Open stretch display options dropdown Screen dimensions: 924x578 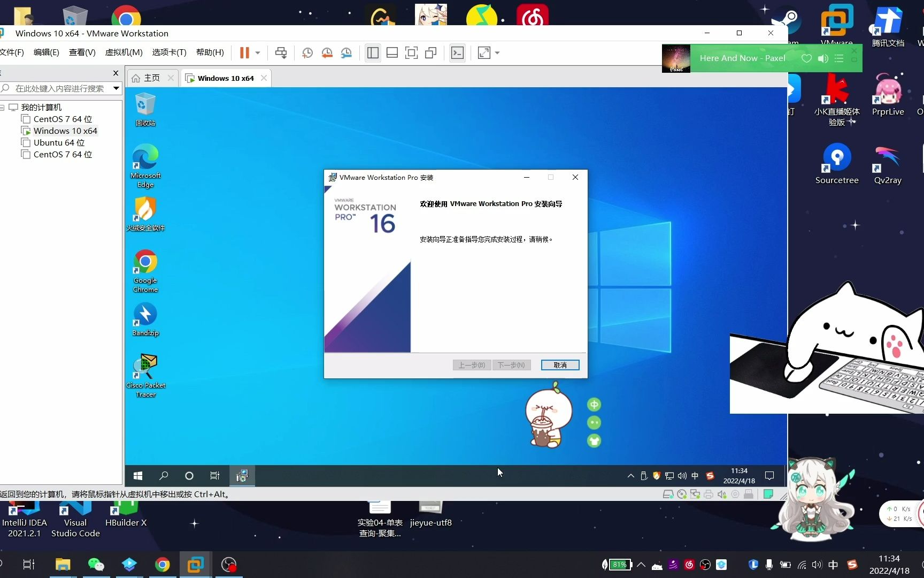[x=497, y=52]
